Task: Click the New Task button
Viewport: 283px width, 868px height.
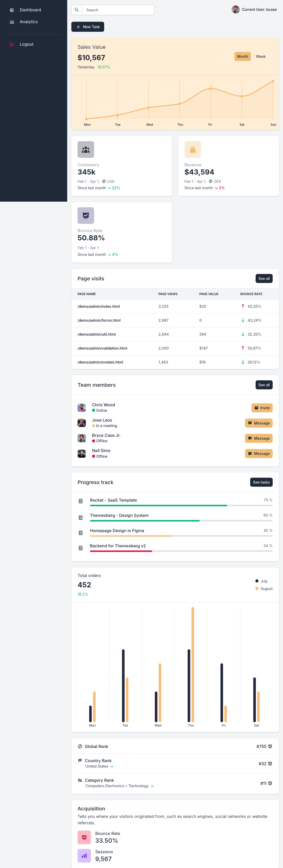Action: pyautogui.click(x=88, y=27)
